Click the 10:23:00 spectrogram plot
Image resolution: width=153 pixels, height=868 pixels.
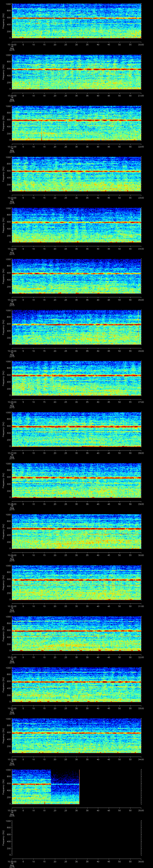[76, 225]
